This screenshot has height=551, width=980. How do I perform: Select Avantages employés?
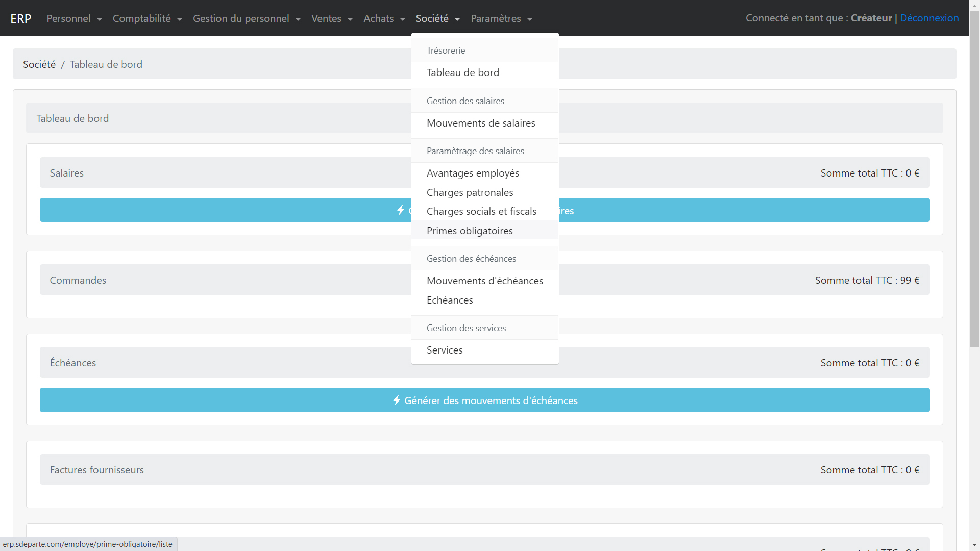point(473,173)
